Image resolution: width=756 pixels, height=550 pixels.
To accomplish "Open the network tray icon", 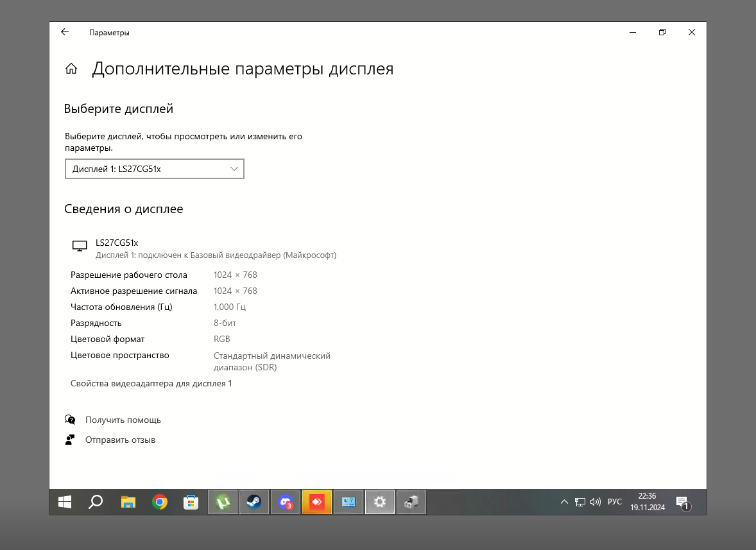I will click(580, 503).
